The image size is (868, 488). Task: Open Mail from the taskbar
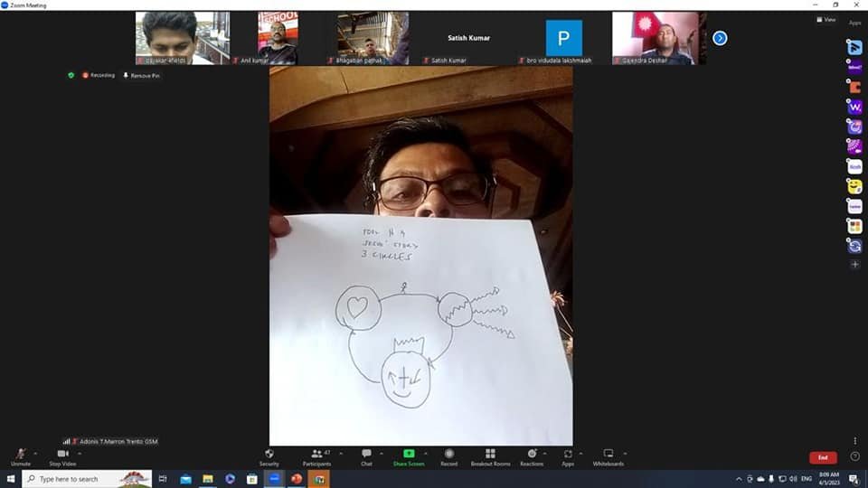pos(185,479)
